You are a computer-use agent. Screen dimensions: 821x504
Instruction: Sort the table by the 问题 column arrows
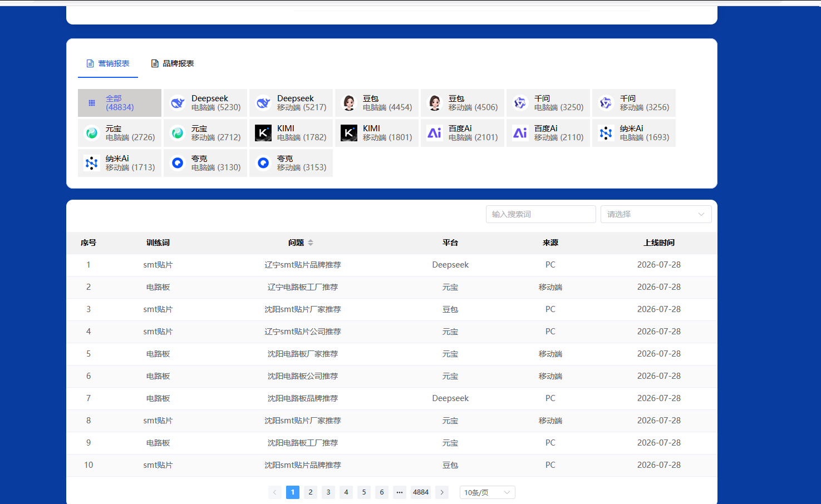tap(311, 243)
